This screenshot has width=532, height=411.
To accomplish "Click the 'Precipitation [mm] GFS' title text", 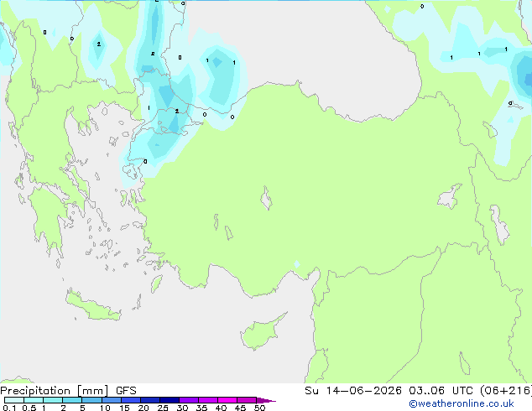I will pos(68,391).
